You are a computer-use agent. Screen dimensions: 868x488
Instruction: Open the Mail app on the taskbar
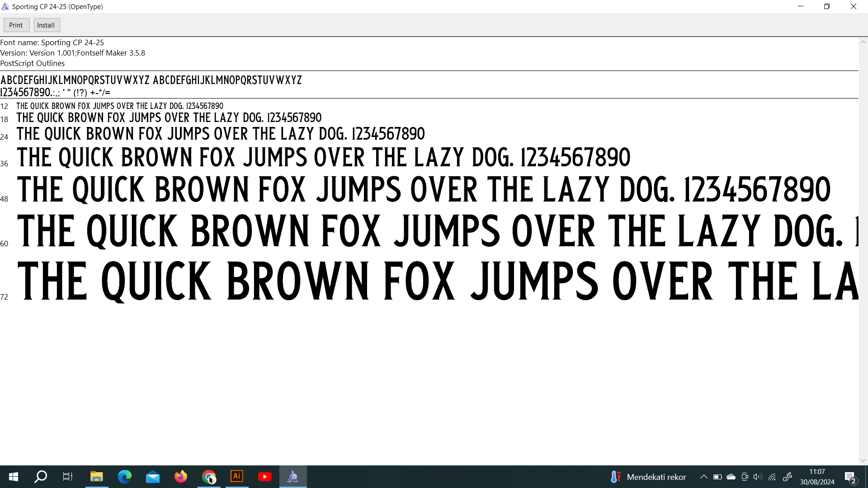click(x=153, y=477)
